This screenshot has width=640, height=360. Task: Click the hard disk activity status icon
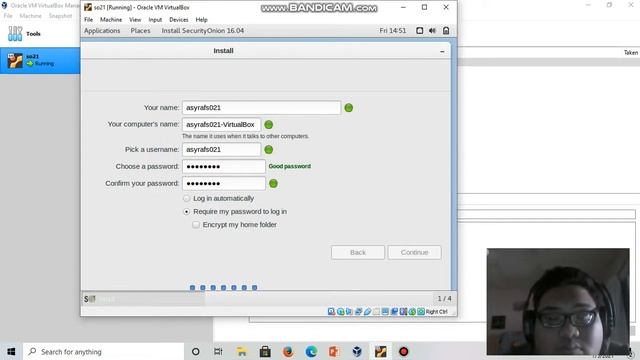point(331,311)
